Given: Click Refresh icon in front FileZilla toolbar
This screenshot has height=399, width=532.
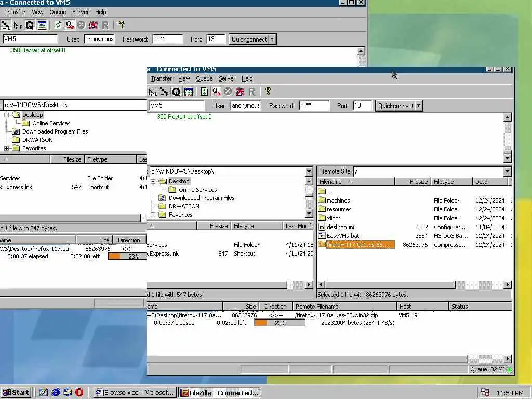Looking at the screenshot, I should (204, 91).
